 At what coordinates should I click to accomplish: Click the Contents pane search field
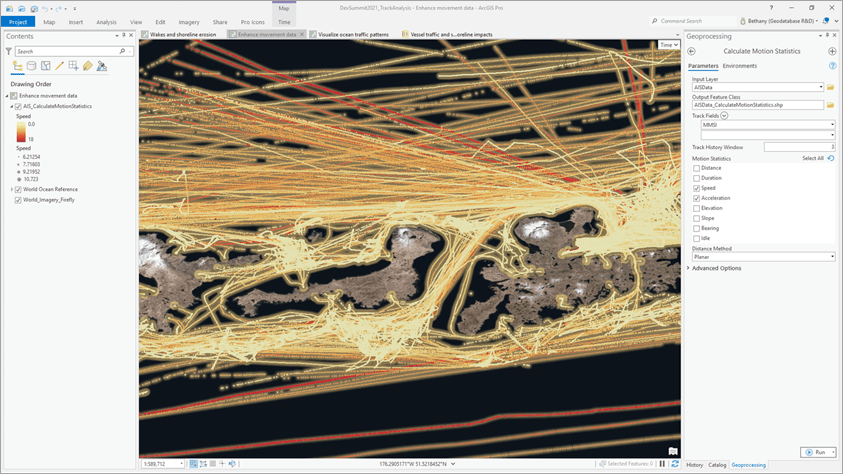point(69,51)
